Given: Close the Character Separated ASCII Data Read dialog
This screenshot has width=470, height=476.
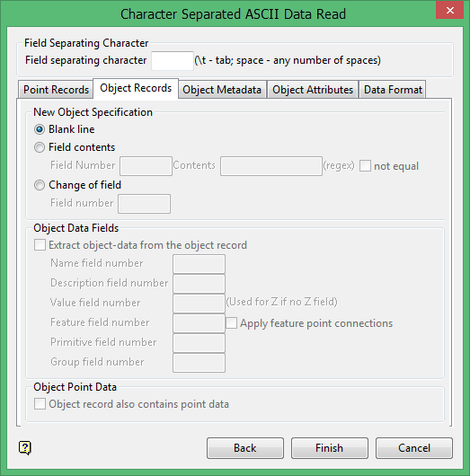Looking at the screenshot, I should pos(449,11).
